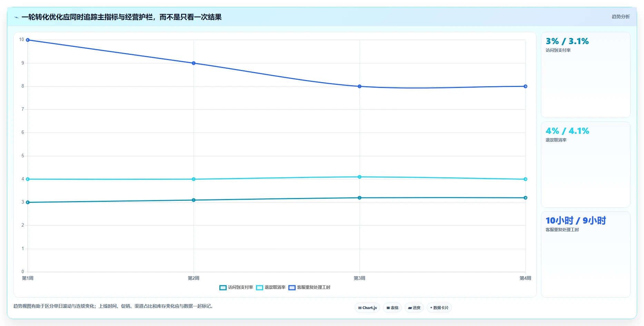Toggle 退款取消率 legend color box
This screenshot has height=326, width=644.
point(259,288)
